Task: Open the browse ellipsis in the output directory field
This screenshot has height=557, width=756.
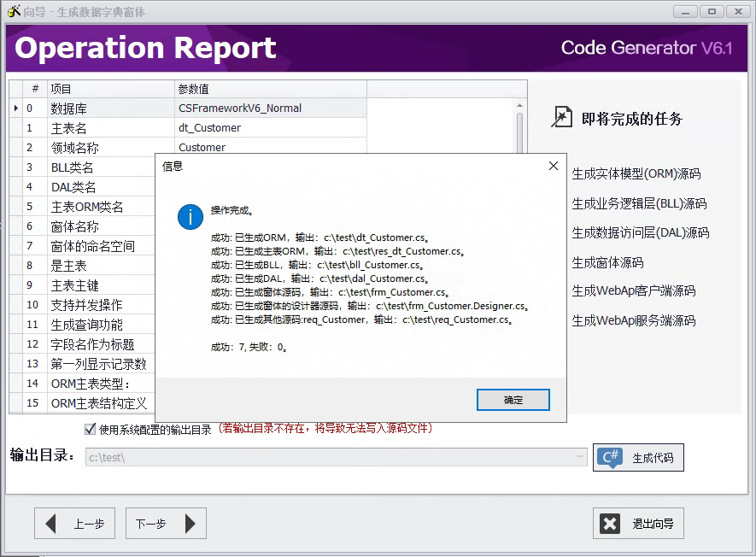Action: (579, 455)
